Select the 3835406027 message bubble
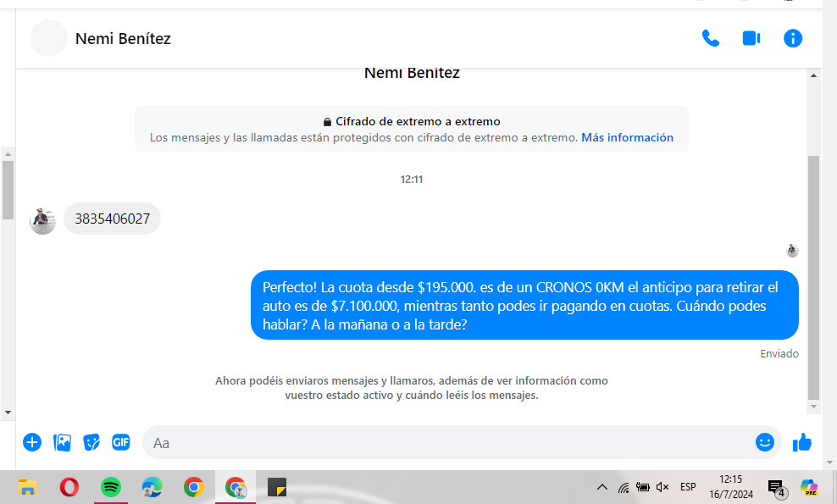837x504 pixels. click(x=112, y=219)
